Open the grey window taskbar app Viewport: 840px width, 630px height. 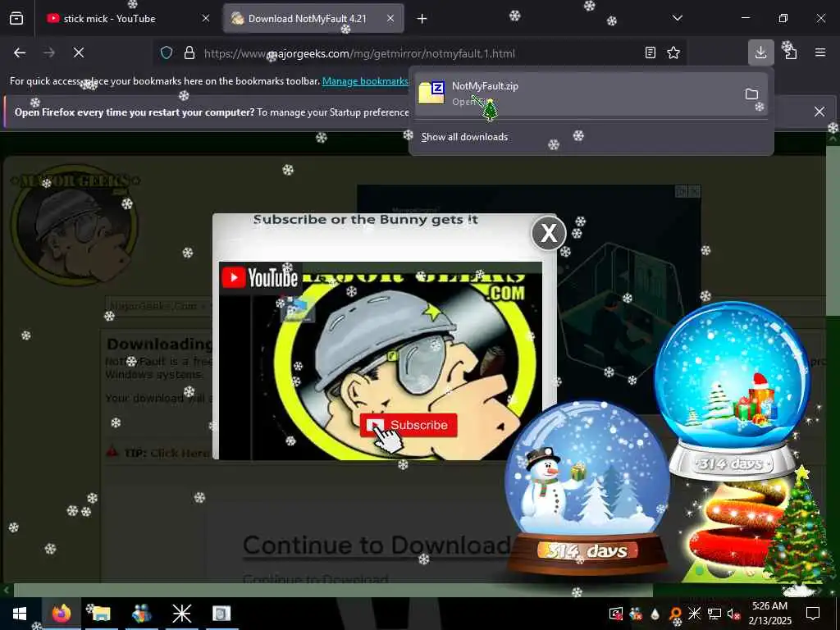(x=221, y=614)
